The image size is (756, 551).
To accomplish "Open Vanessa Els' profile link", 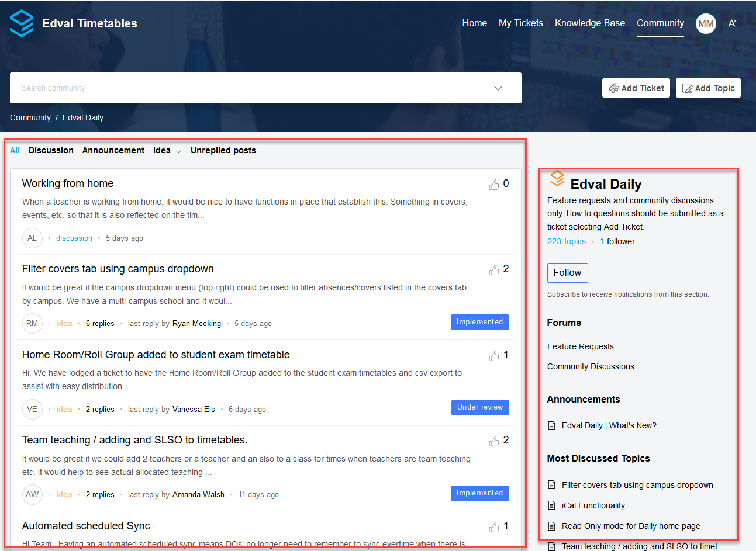I will click(194, 409).
